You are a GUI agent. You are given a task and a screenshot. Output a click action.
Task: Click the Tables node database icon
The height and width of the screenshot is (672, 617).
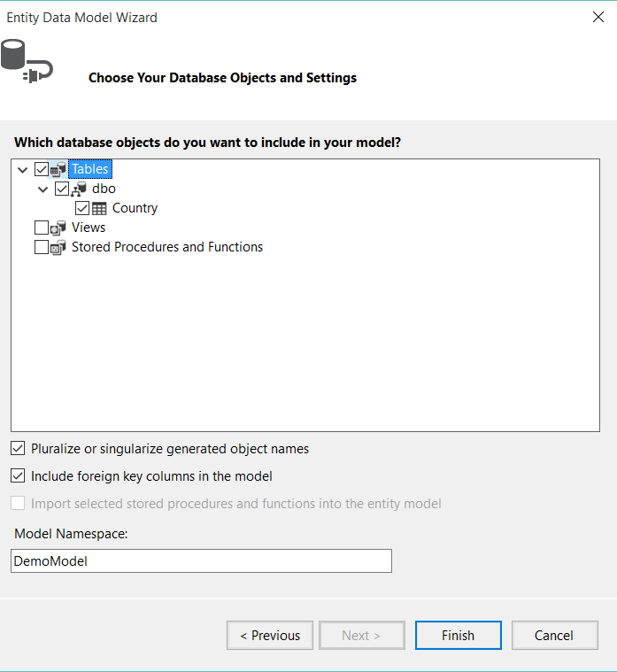tap(58, 169)
